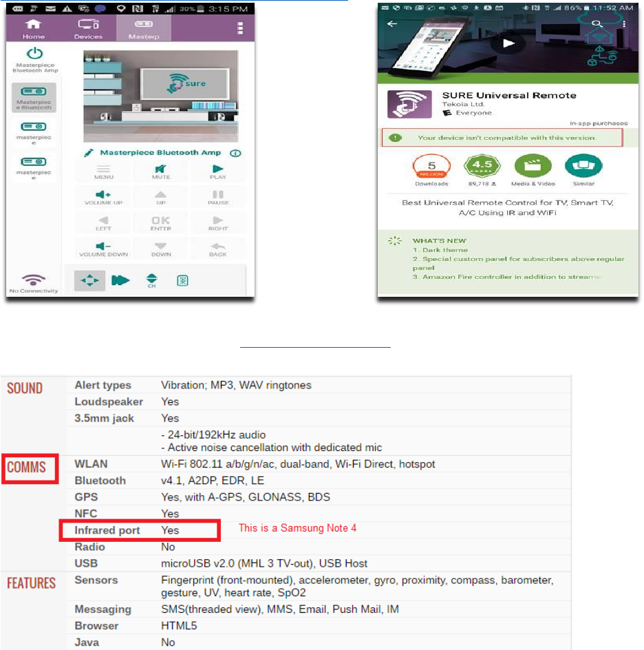
Task: Tap the DOWN arrow button
Action: click(161, 249)
